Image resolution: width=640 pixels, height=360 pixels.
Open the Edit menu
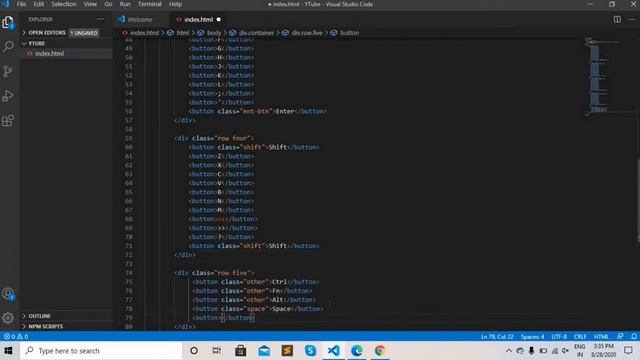tap(39, 4)
